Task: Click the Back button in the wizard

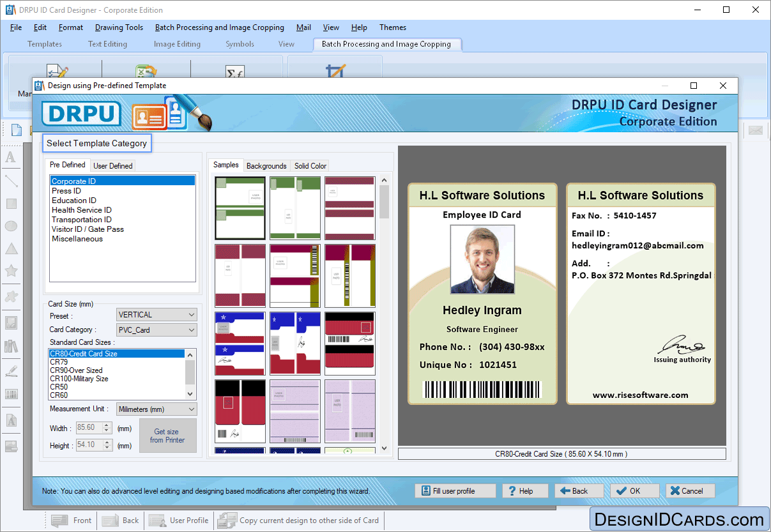Action: [579, 491]
